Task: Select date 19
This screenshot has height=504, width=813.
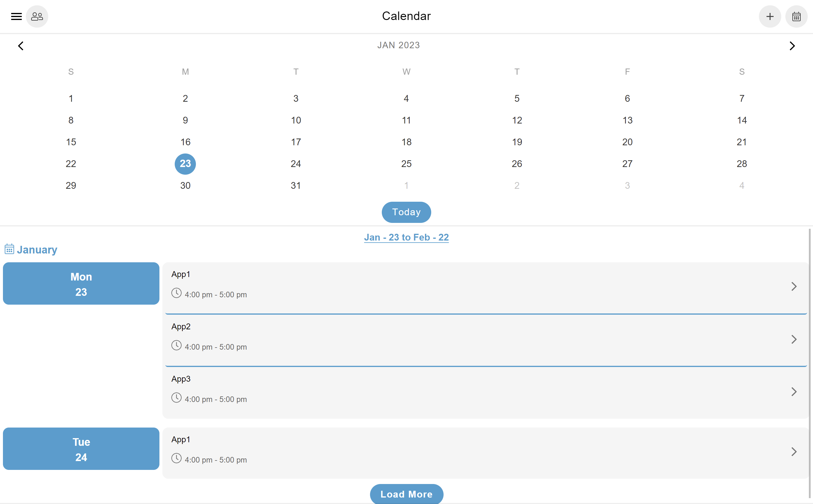Action: [x=517, y=142]
